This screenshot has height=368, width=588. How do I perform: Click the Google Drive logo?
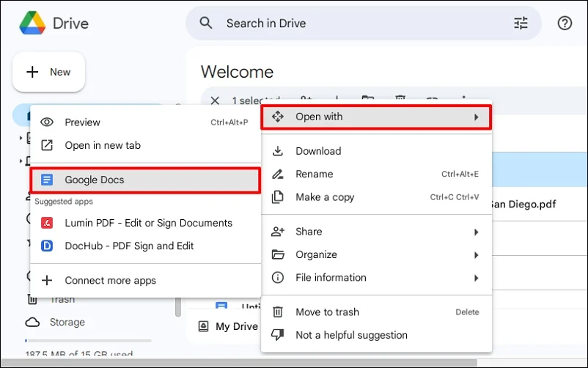coord(32,23)
